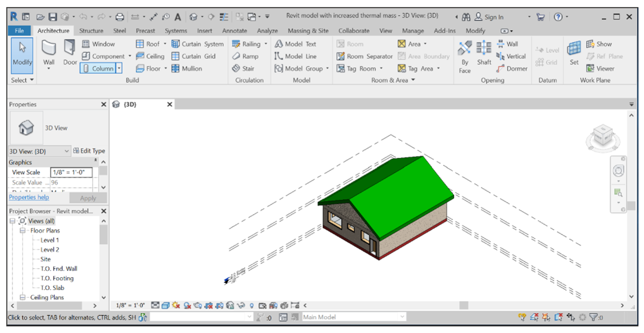Expand the Column tool dropdown arrow
Viewport: 644px width, 333px height.
click(119, 68)
